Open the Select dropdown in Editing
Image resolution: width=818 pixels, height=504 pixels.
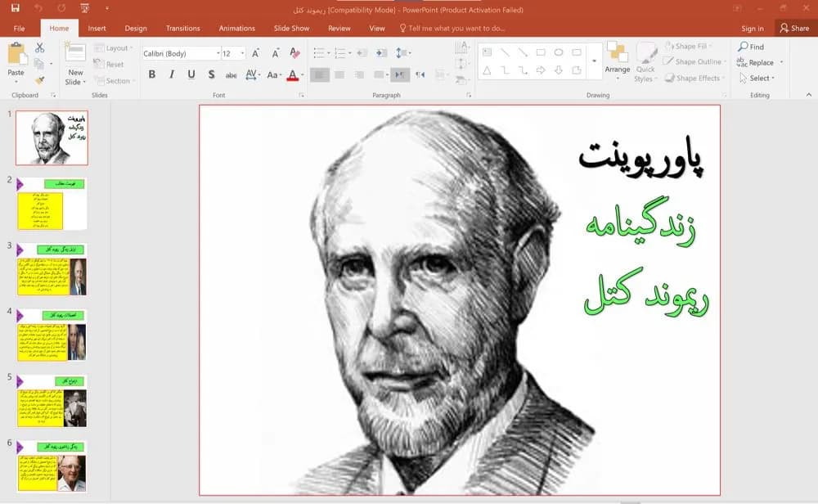click(757, 79)
